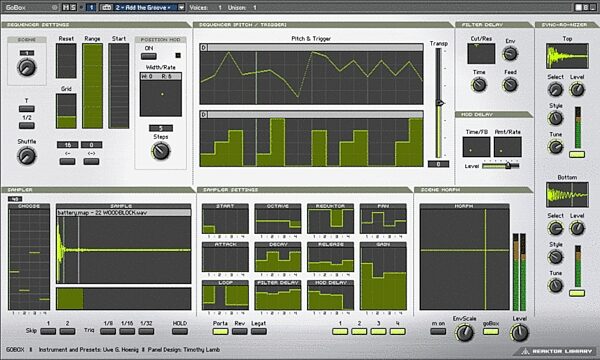
Task: Click the Mod Delay Level slider
Action: 501,166
